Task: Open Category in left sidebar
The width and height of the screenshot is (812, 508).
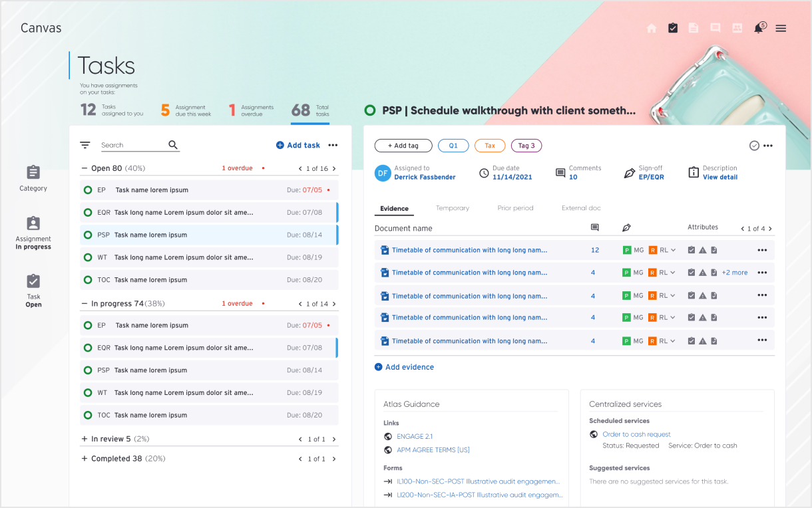Action: pyautogui.click(x=33, y=178)
